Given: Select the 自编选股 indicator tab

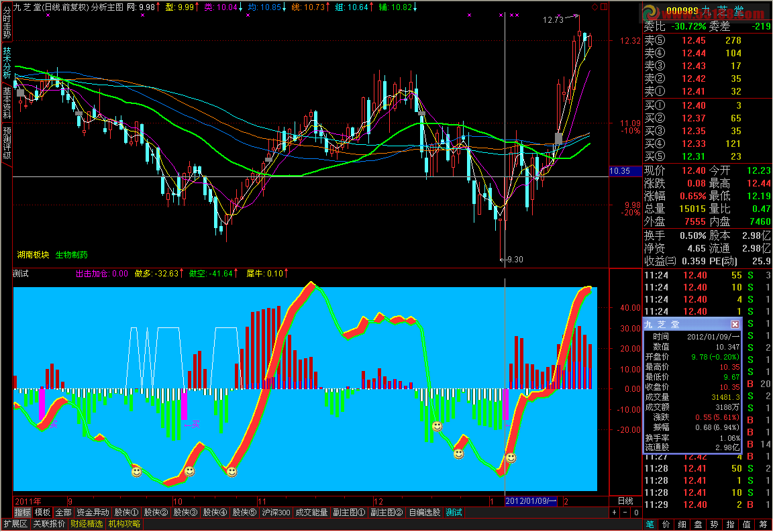Looking at the screenshot, I should (425, 513).
